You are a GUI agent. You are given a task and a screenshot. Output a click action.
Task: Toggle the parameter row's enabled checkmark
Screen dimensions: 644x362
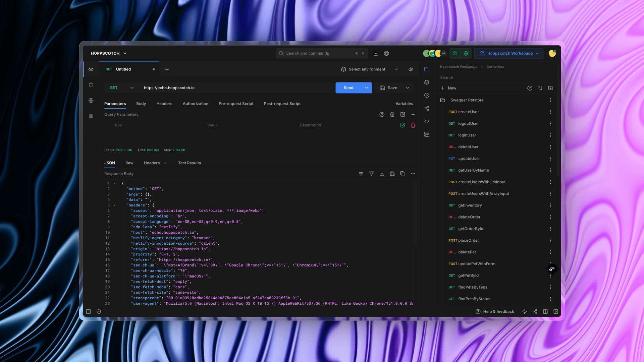click(402, 125)
